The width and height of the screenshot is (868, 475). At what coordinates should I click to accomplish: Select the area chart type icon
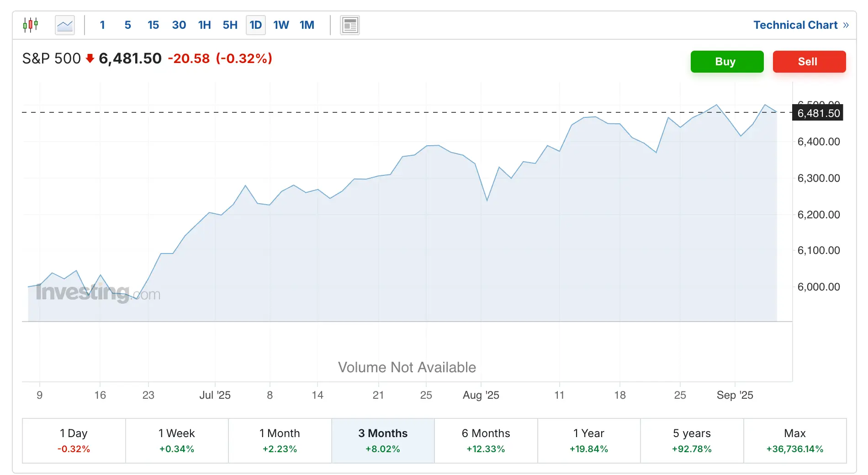point(65,25)
